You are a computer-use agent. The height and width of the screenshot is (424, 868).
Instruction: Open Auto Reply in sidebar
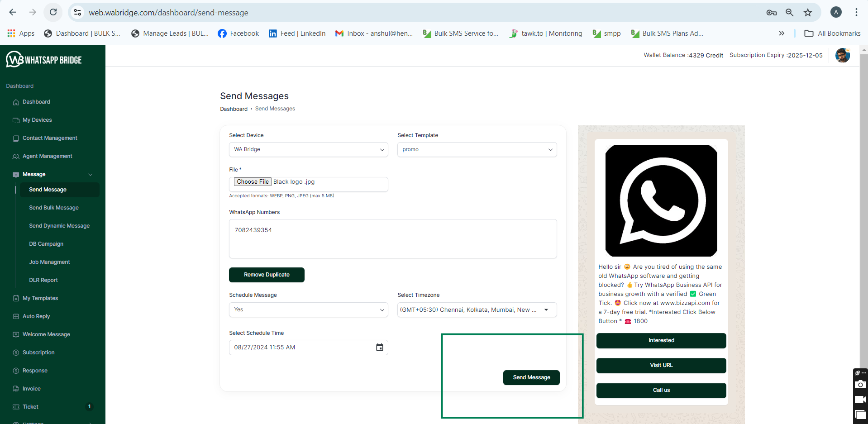[x=36, y=316]
